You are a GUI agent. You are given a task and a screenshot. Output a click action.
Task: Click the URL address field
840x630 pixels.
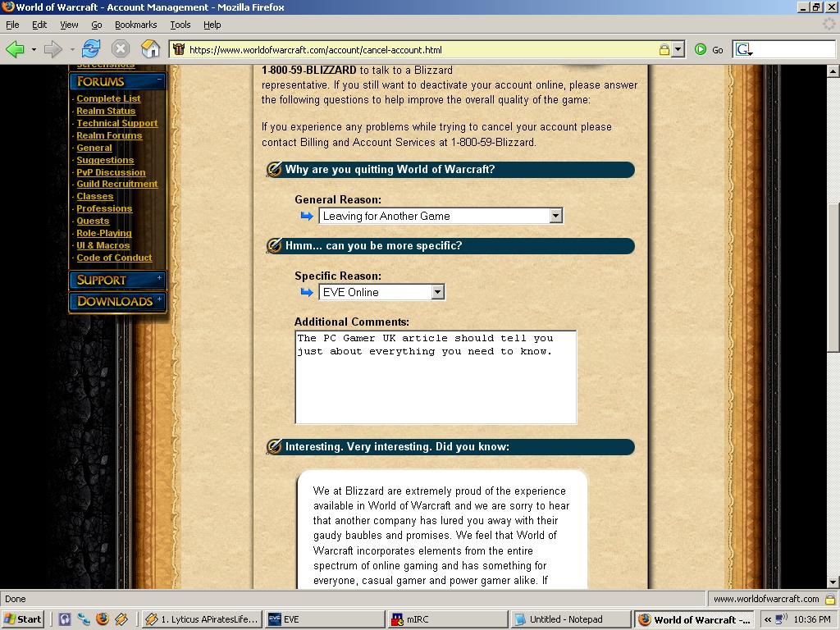421,50
